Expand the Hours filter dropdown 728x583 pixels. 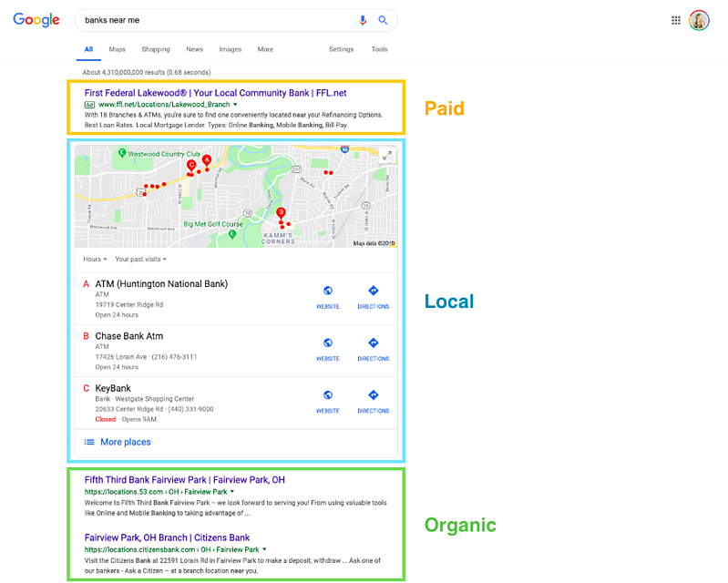tap(95, 259)
